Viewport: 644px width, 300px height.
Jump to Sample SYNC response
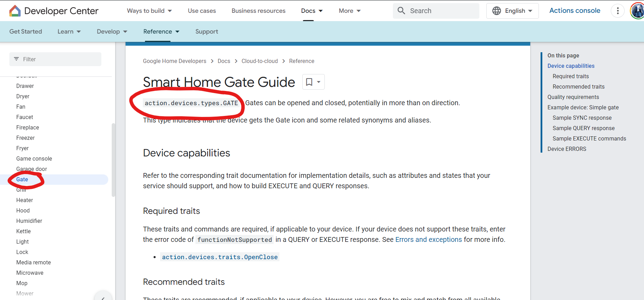[x=582, y=118]
